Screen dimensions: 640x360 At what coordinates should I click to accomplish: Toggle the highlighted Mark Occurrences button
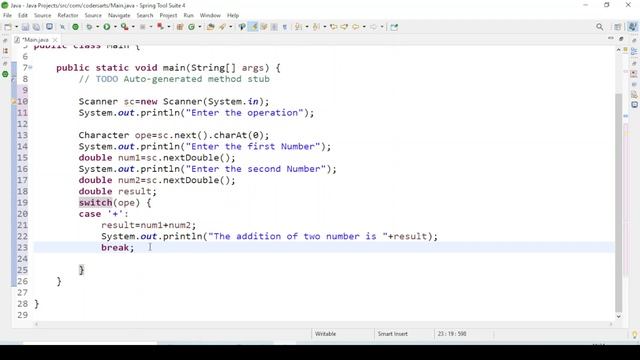coord(253,27)
